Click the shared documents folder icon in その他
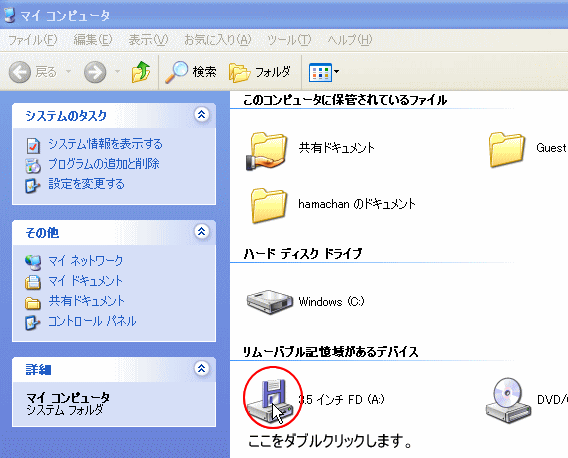568x458 pixels. [x=33, y=303]
